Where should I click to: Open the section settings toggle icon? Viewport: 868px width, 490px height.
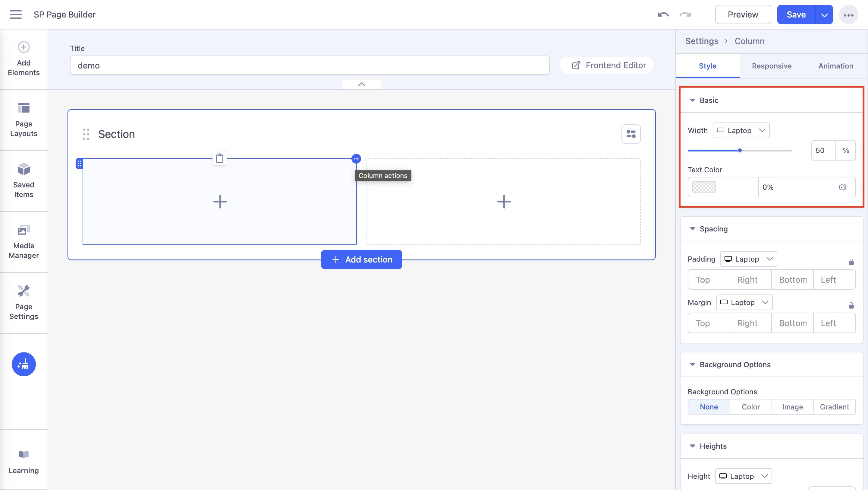pyautogui.click(x=631, y=134)
